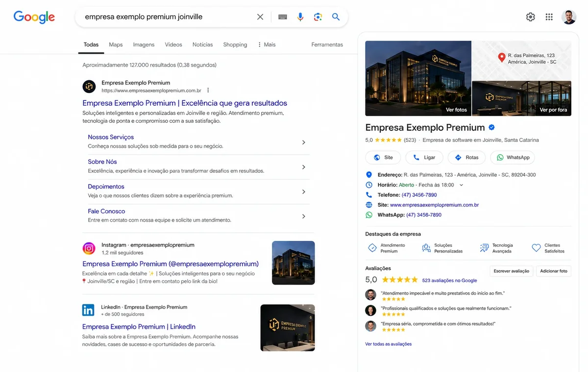The width and height of the screenshot is (588, 372).
Task: Click Ver todas as avaliações link
Action: tap(389, 344)
